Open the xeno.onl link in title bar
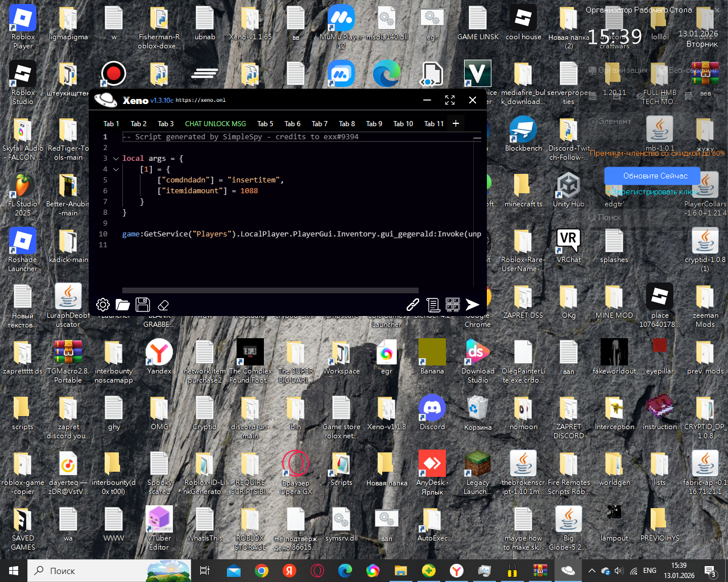Image resolution: width=728 pixels, height=582 pixels. tap(200, 100)
